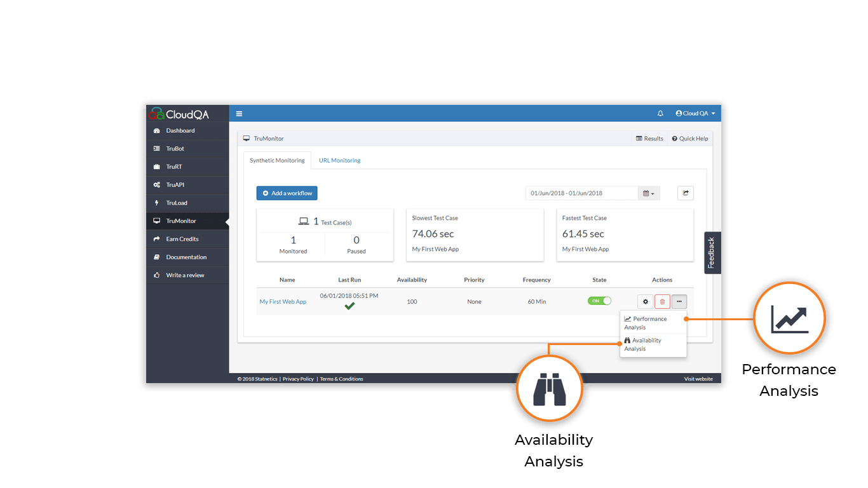This screenshot has height=488, width=868.
Task: Click the export/share arrow icon near the calendar
Action: click(685, 193)
